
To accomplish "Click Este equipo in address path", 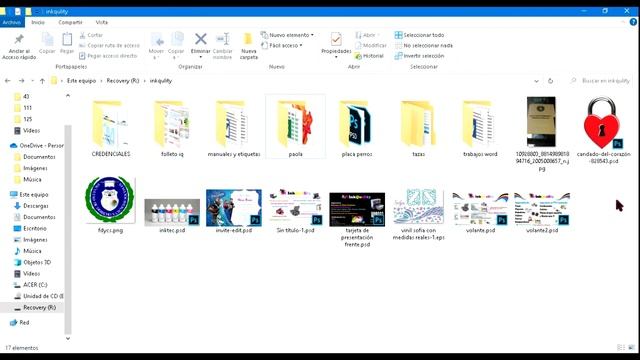I will coord(81,81).
